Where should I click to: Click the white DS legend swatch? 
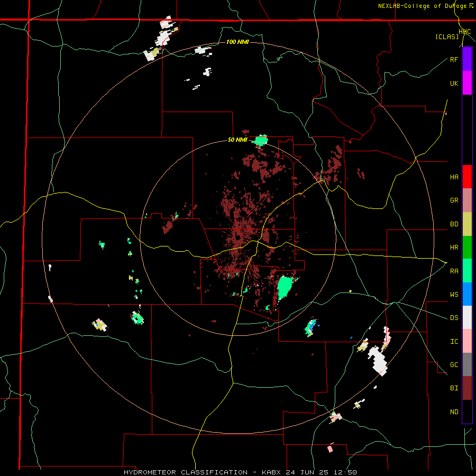(x=467, y=317)
